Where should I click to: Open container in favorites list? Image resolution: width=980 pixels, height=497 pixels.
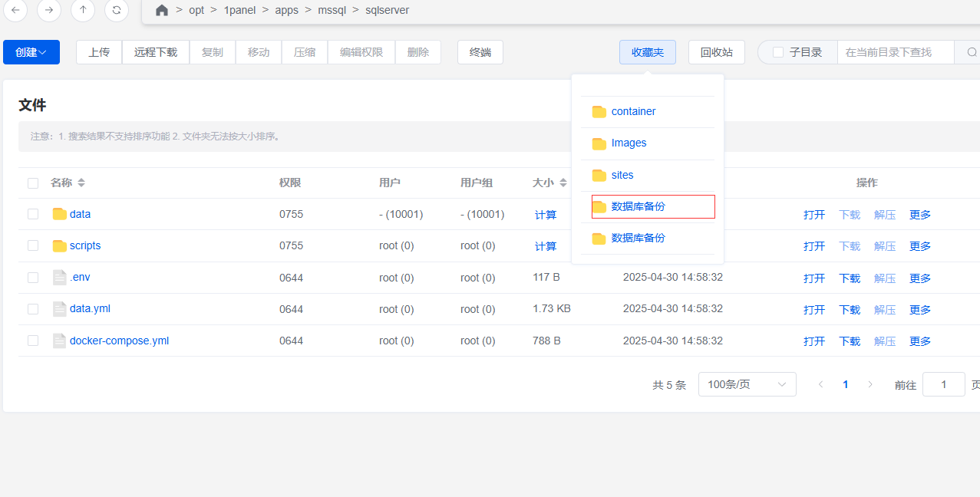click(633, 111)
